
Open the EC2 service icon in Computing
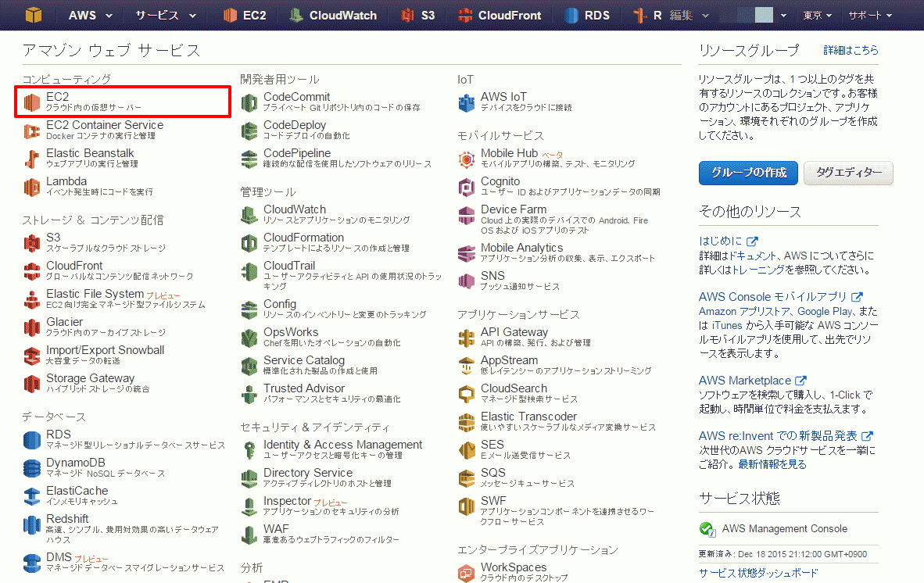point(32,102)
